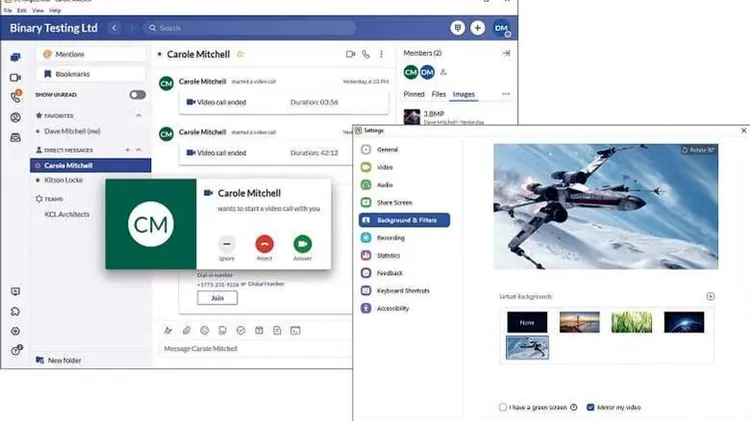This screenshot has width=750, height=421.
Task: Reject the call from Carole Mitchell
Action: pos(264,243)
